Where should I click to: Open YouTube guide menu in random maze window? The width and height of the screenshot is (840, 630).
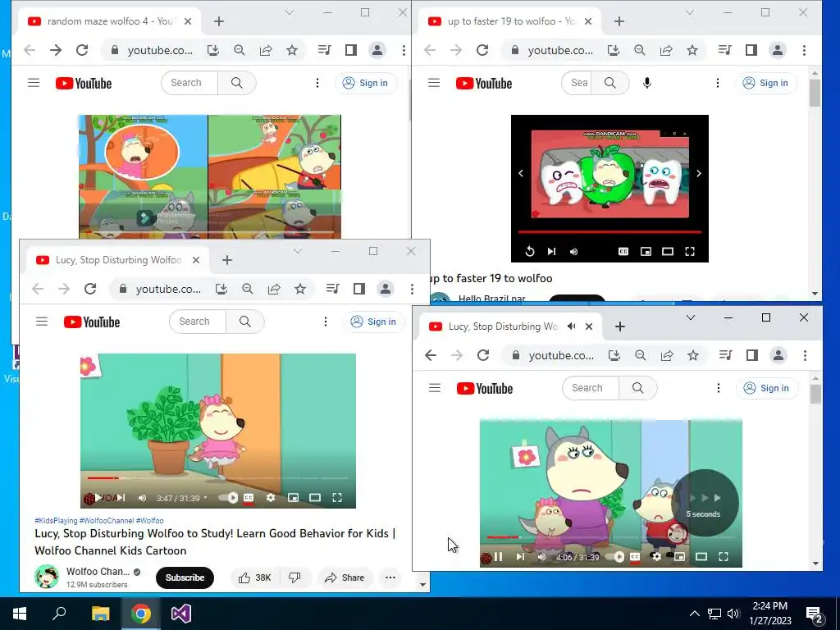(x=34, y=83)
